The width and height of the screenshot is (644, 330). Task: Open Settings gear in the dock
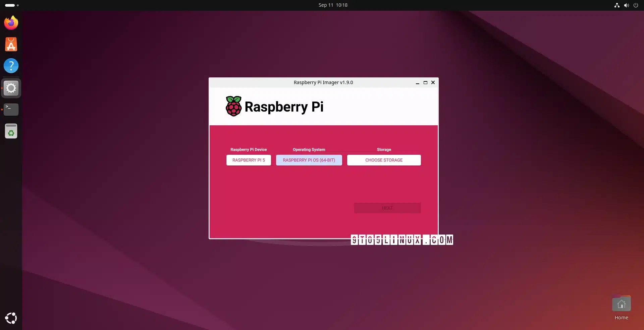tap(11, 88)
